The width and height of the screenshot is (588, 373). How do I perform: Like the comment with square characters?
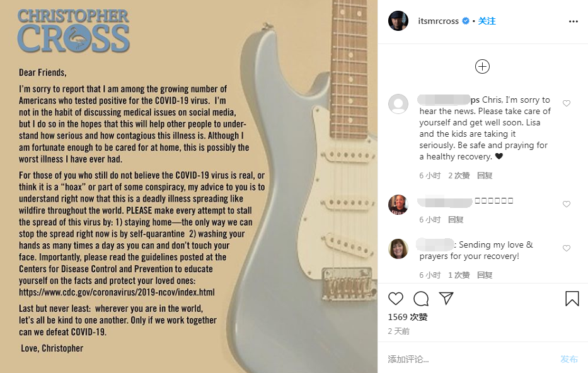pyautogui.click(x=566, y=204)
